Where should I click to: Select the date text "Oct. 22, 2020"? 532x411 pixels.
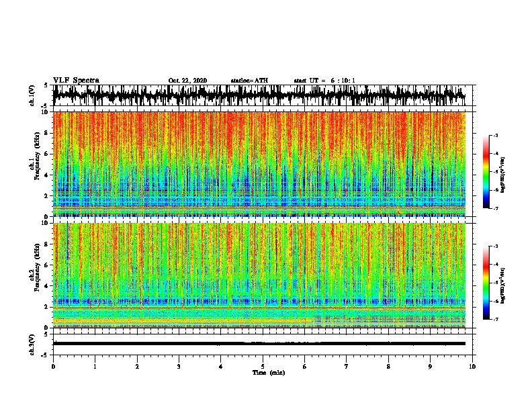point(187,81)
